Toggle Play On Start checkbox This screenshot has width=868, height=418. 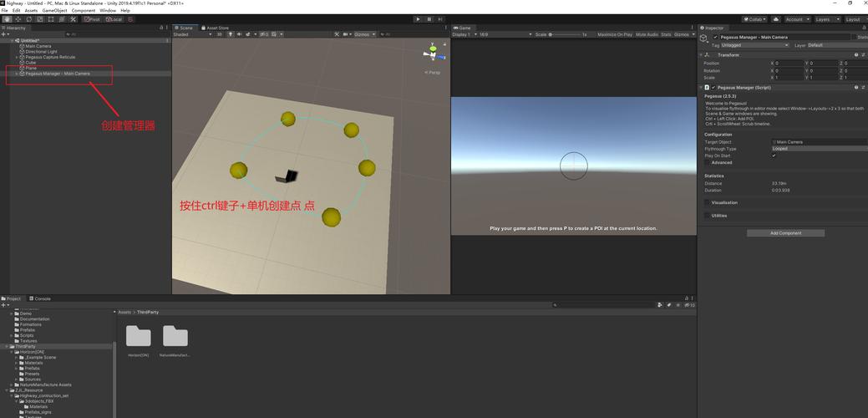click(x=774, y=155)
